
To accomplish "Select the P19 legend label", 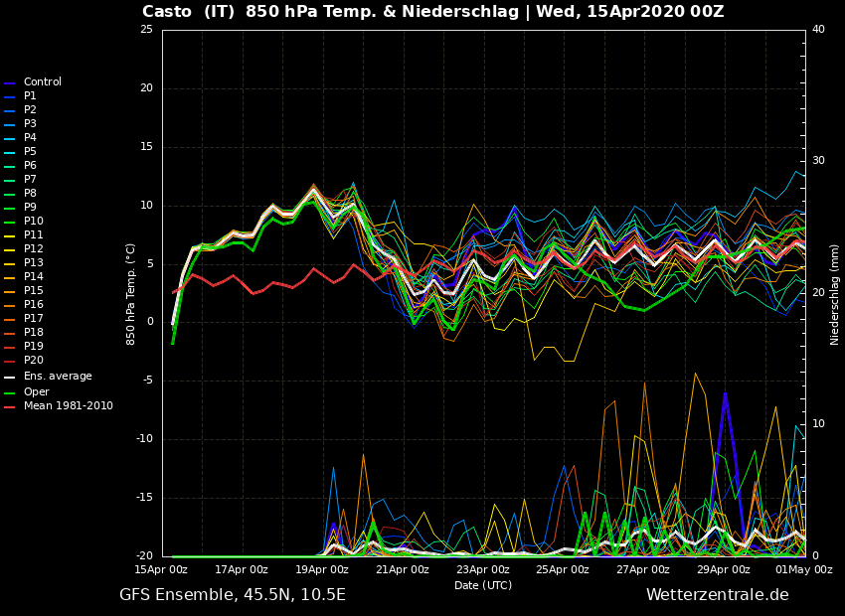I will point(33,346).
